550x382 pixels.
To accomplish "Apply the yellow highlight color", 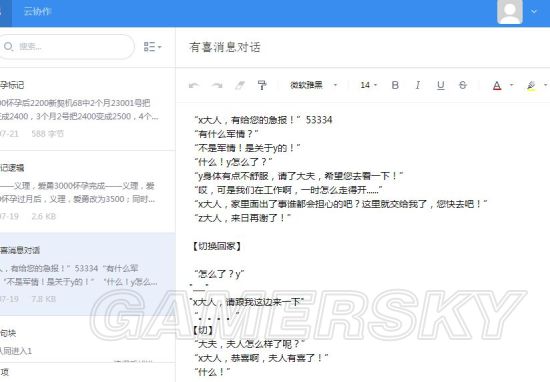I will pos(531,86).
